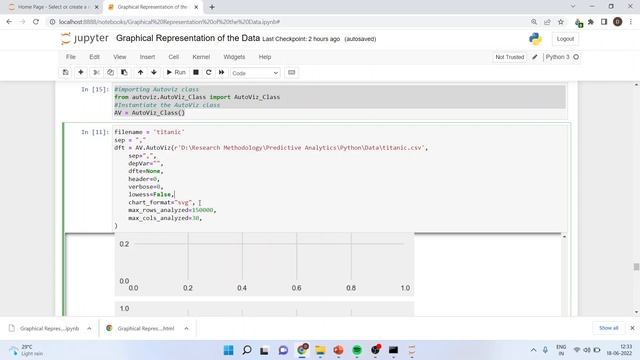Viewport: 640px width, 360px height.
Task: Open browser extensions puzzle icon
Action: 591,22
